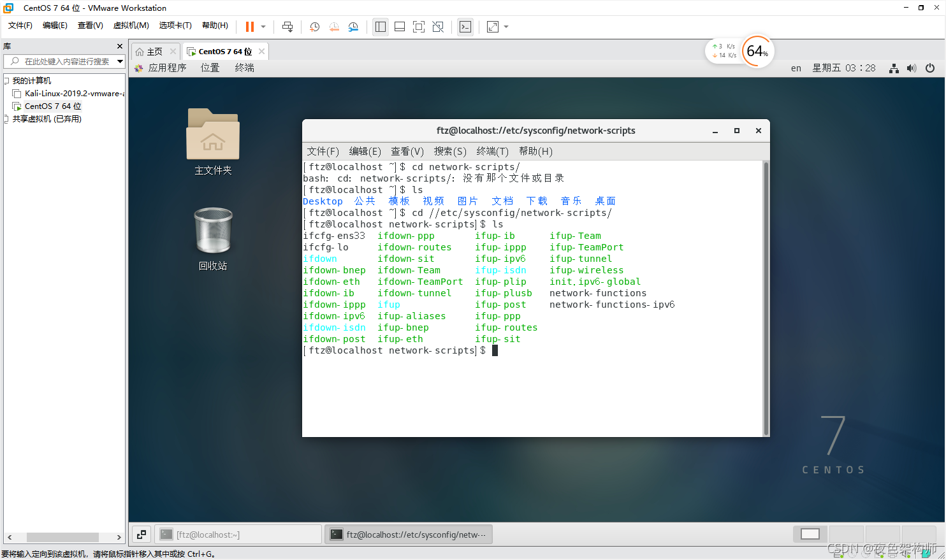Toggle the thumbnail bar view icon

point(400,27)
